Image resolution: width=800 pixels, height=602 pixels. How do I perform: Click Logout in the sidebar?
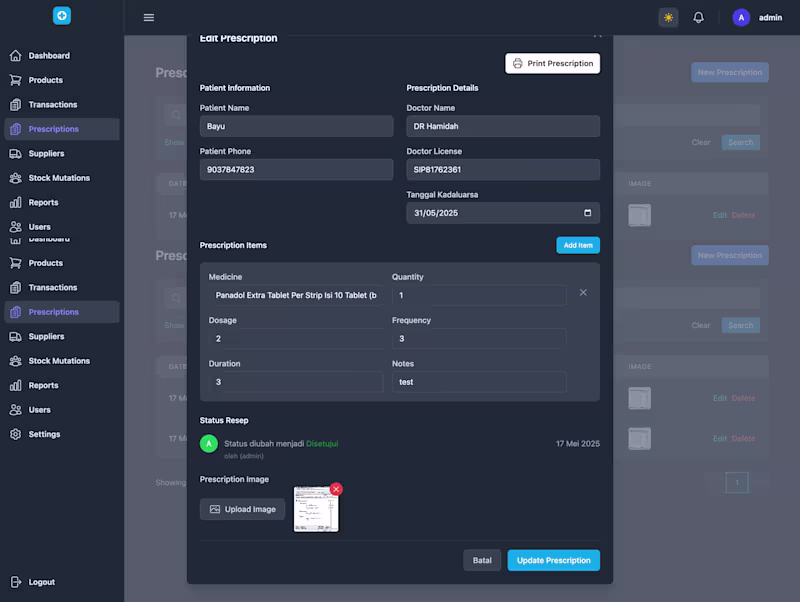[x=33, y=582]
